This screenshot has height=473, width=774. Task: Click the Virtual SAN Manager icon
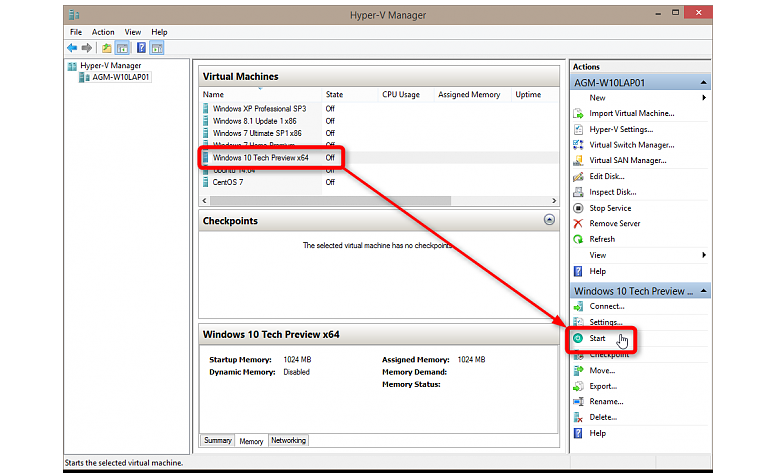(578, 160)
